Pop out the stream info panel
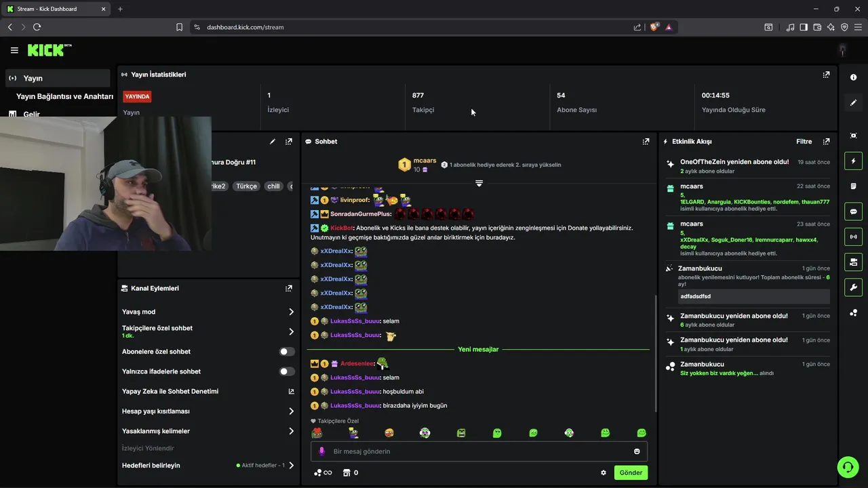Screen dimensions: 868x488 (289, 142)
